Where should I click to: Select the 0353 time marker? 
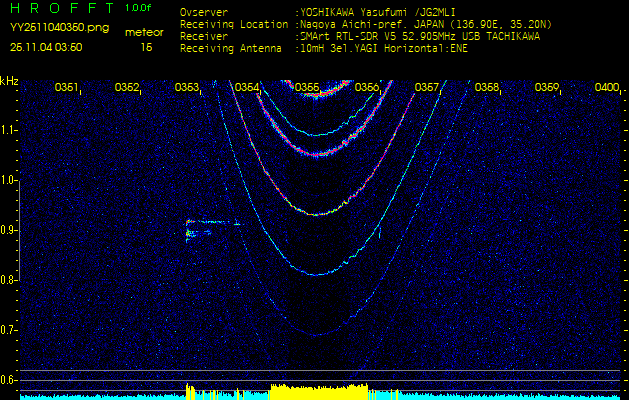186,88
